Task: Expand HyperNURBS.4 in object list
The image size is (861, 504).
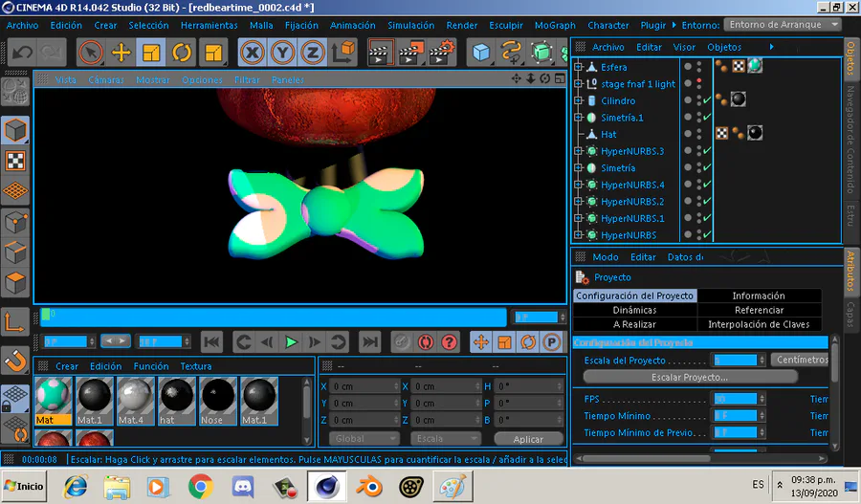Action: [x=578, y=185]
